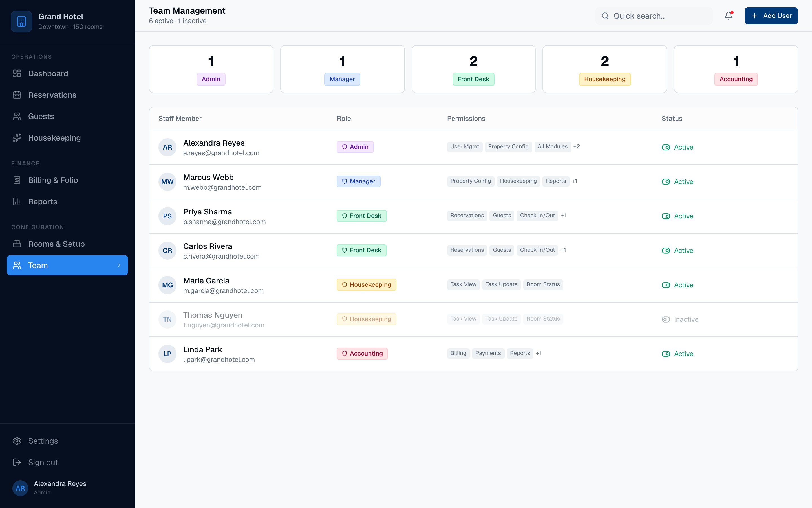Expand Priya Sharma's +1 more permissions
812x508 pixels.
tap(563, 216)
